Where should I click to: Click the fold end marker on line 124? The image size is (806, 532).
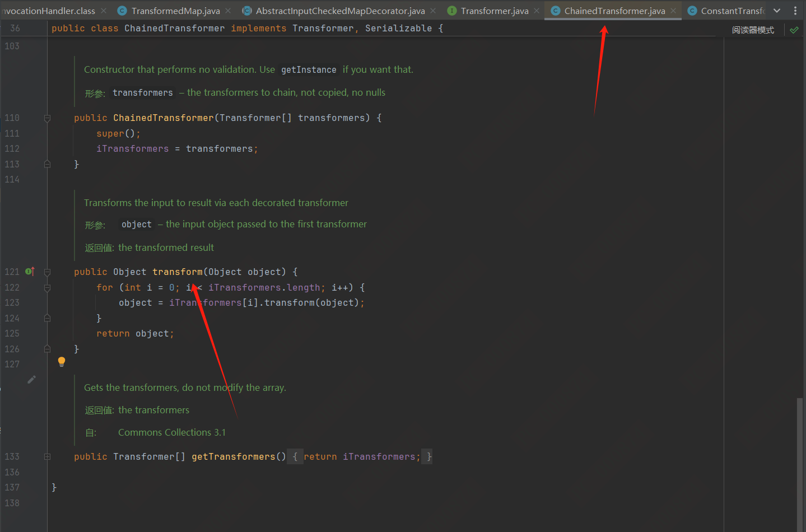(x=47, y=318)
